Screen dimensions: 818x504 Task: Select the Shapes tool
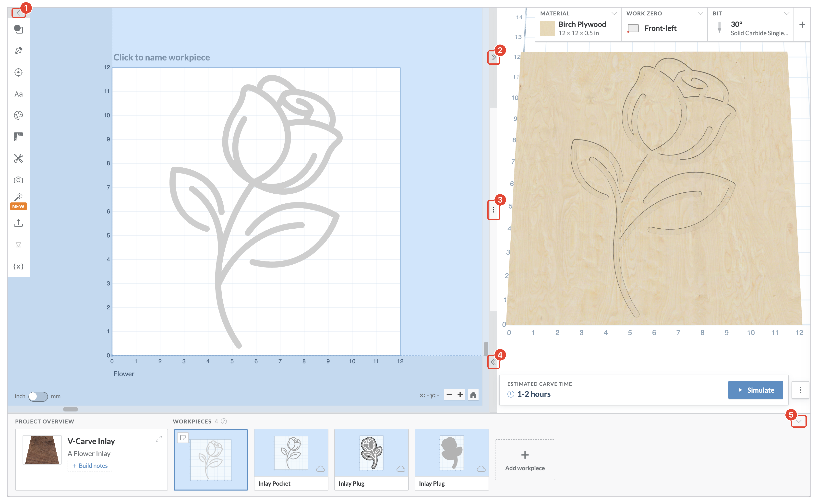18,29
